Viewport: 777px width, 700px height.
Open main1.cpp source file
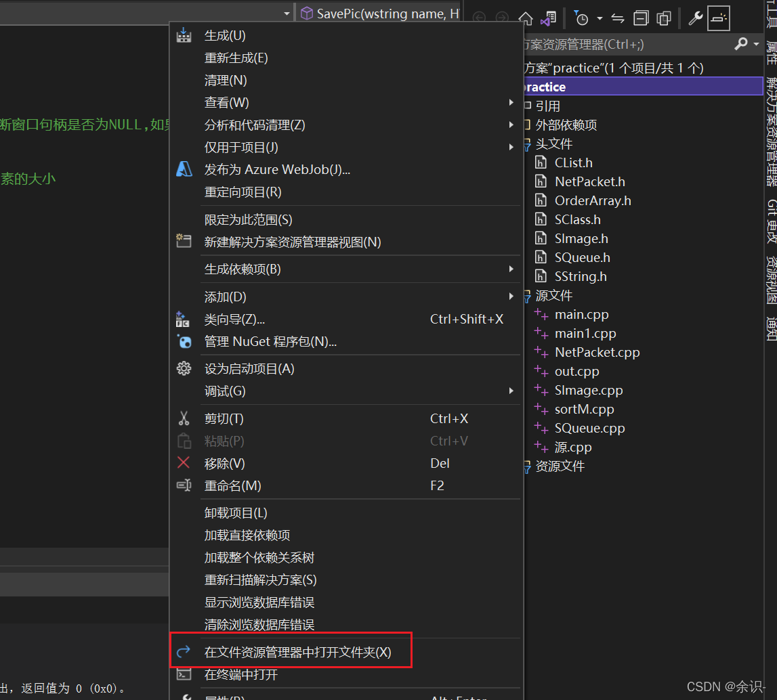tap(585, 333)
